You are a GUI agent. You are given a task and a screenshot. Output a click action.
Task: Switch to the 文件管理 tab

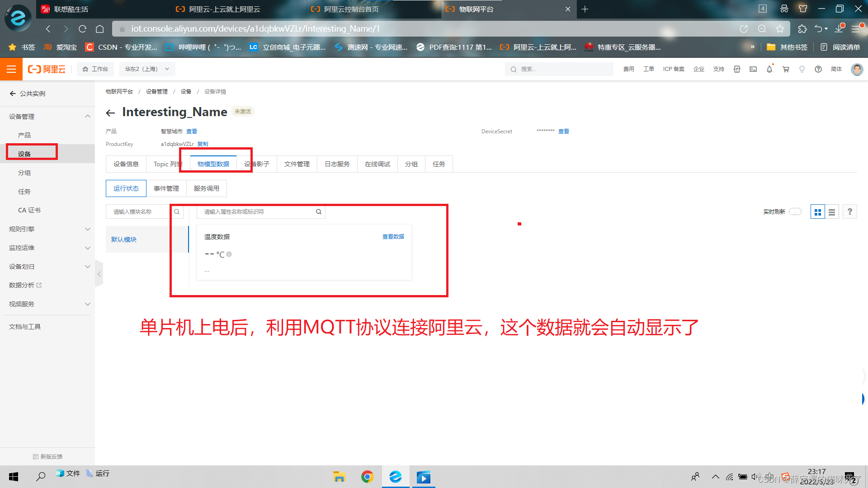[297, 164]
